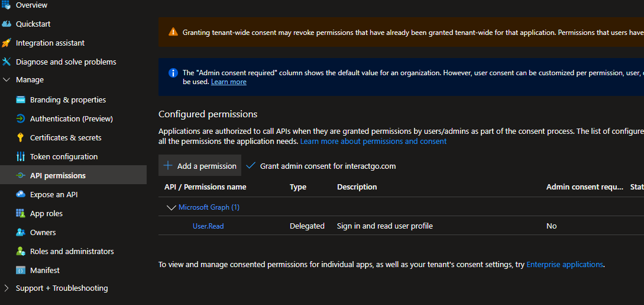Open the Microsoft Graph (1) link

click(x=209, y=207)
